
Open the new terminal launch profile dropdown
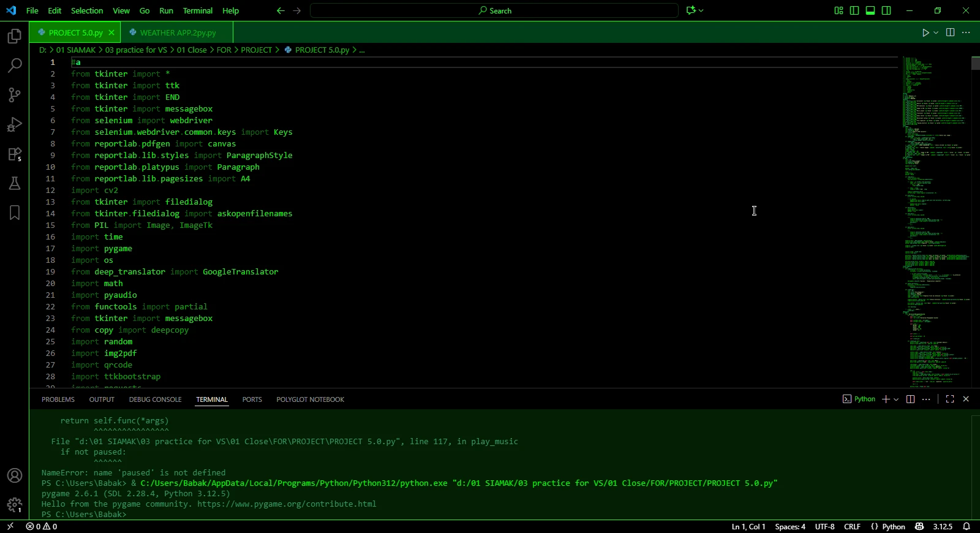pyautogui.click(x=896, y=399)
